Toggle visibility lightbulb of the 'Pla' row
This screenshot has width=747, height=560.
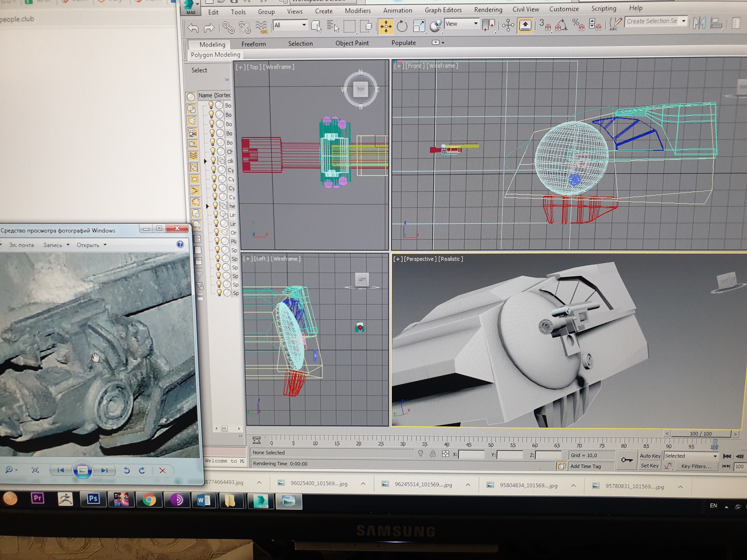[217, 241]
